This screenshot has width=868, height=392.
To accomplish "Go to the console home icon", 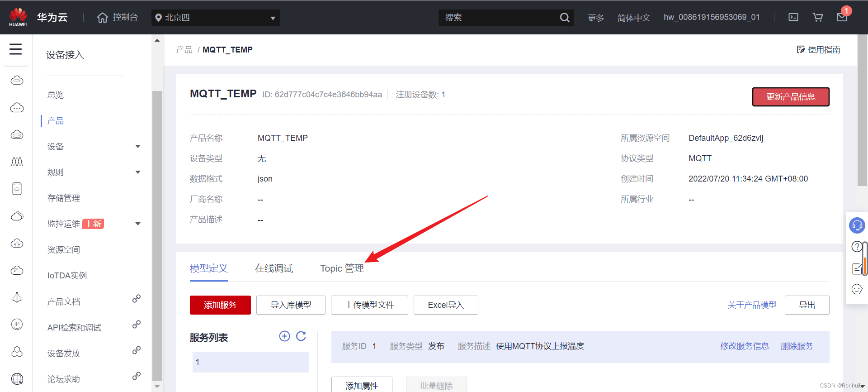I will [x=103, y=18].
